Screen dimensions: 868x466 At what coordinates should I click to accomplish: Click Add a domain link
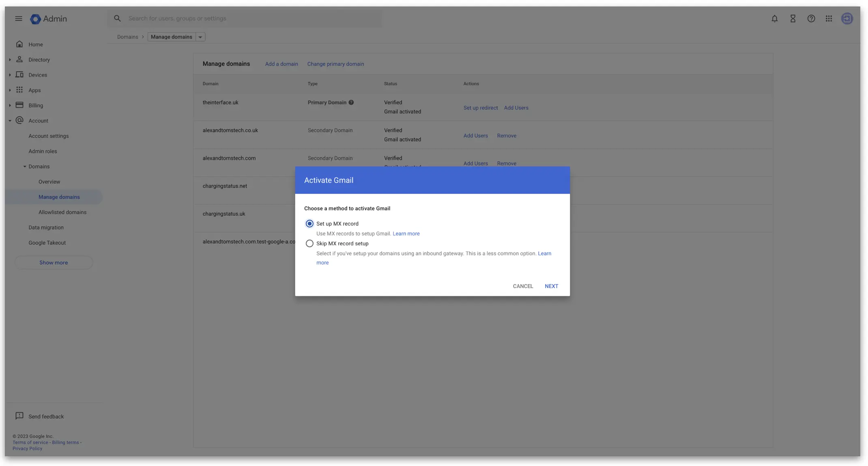point(281,64)
